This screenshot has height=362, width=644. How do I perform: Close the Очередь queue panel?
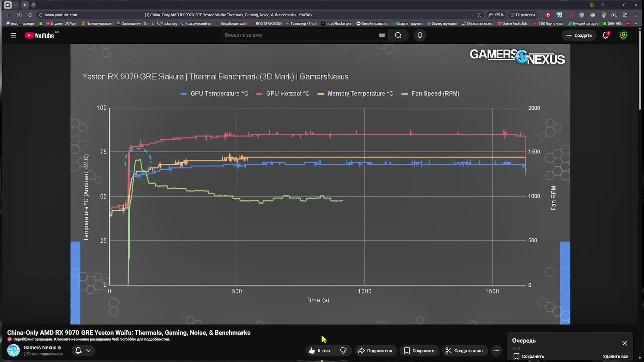coord(625,343)
